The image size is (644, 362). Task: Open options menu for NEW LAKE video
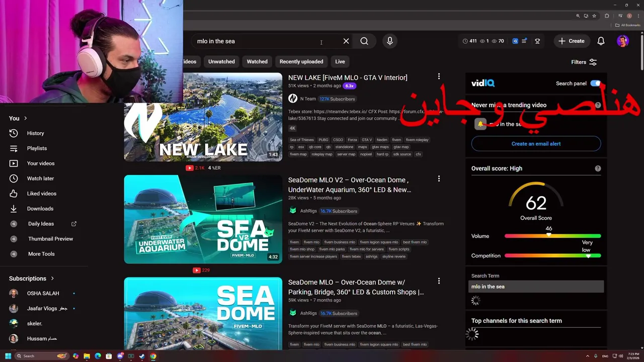[x=439, y=76]
